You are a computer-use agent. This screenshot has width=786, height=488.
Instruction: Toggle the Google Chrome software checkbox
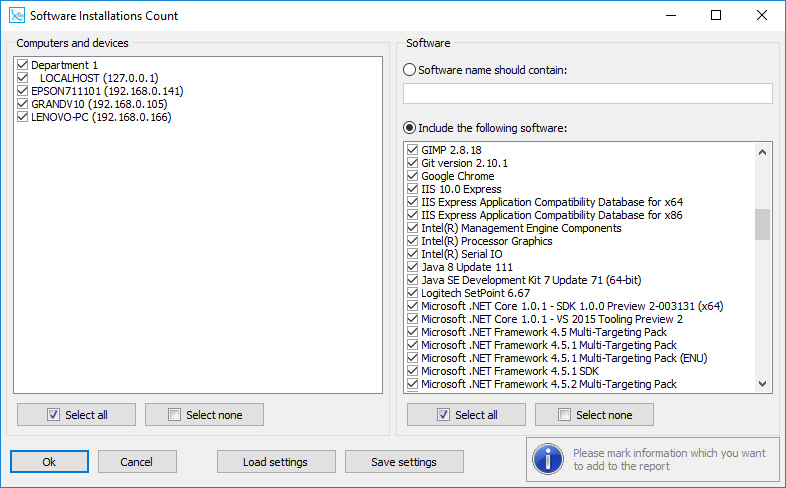(x=413, y=176)
